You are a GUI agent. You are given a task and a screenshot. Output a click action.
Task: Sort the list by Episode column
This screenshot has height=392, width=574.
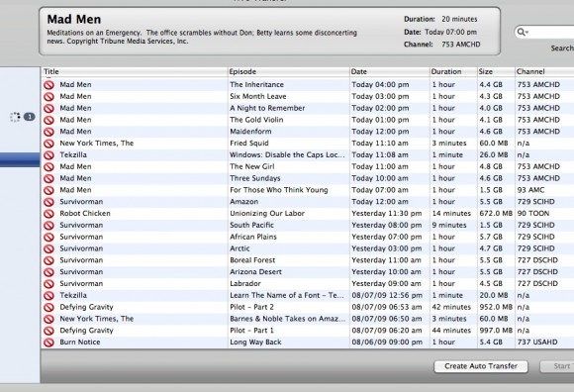pos(288,71)
